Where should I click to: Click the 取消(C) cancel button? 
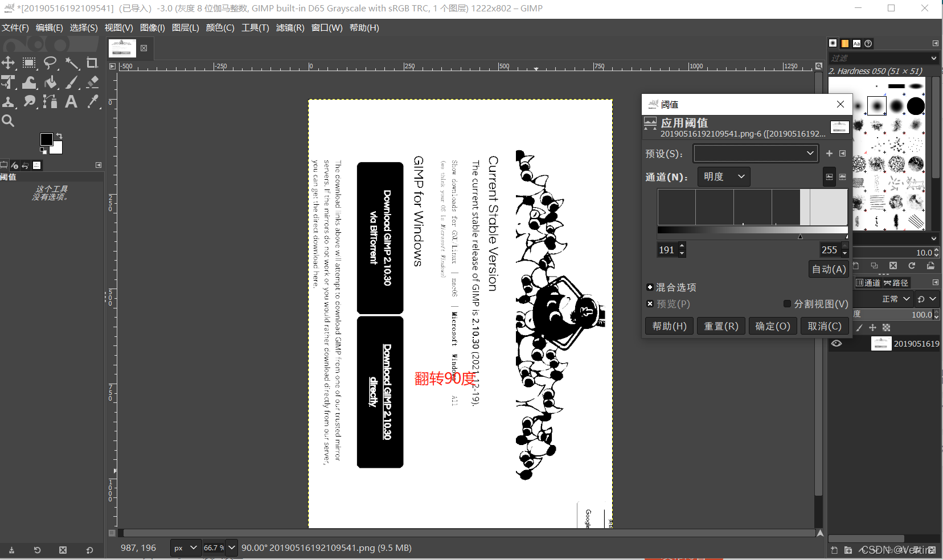coord(825,326)
